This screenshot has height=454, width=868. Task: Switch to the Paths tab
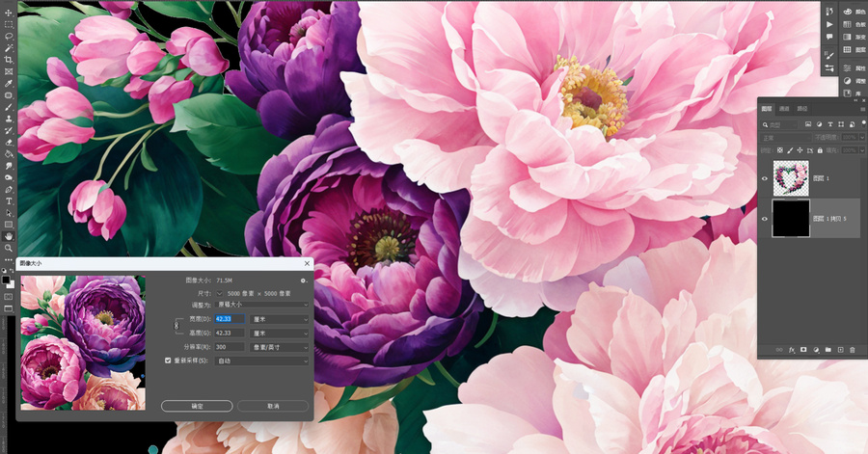click(802, 109)
